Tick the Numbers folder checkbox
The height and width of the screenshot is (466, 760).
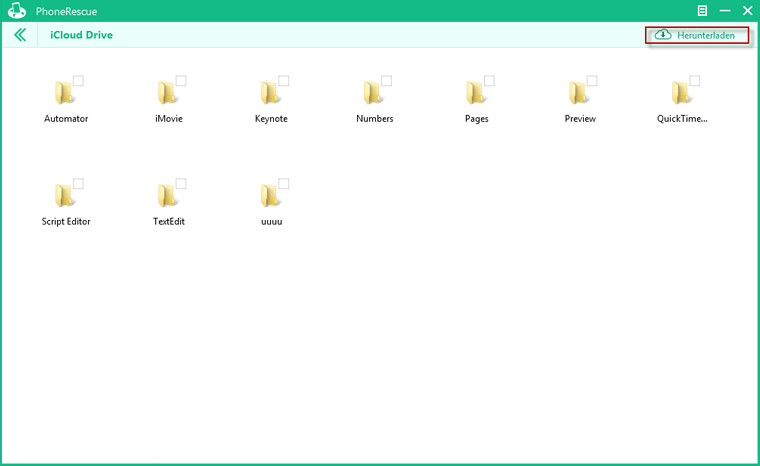click(x=386, y=80)
